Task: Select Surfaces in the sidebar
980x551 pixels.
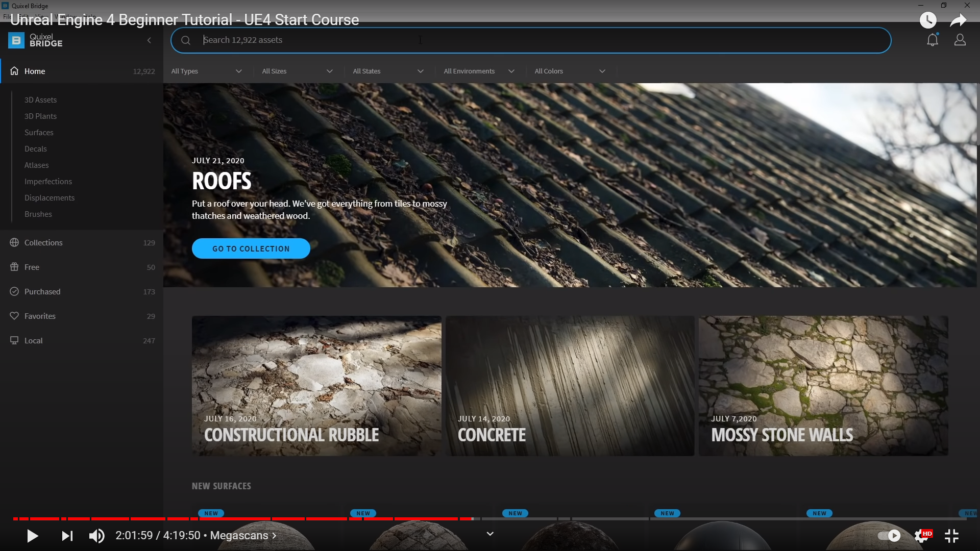Action: tap(39, 133)
